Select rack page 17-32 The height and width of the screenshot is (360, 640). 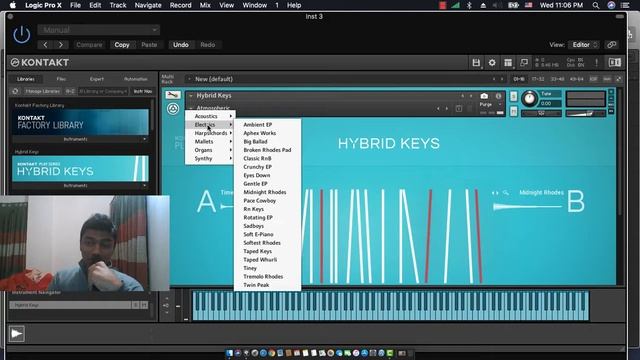(x=538, y=79)
